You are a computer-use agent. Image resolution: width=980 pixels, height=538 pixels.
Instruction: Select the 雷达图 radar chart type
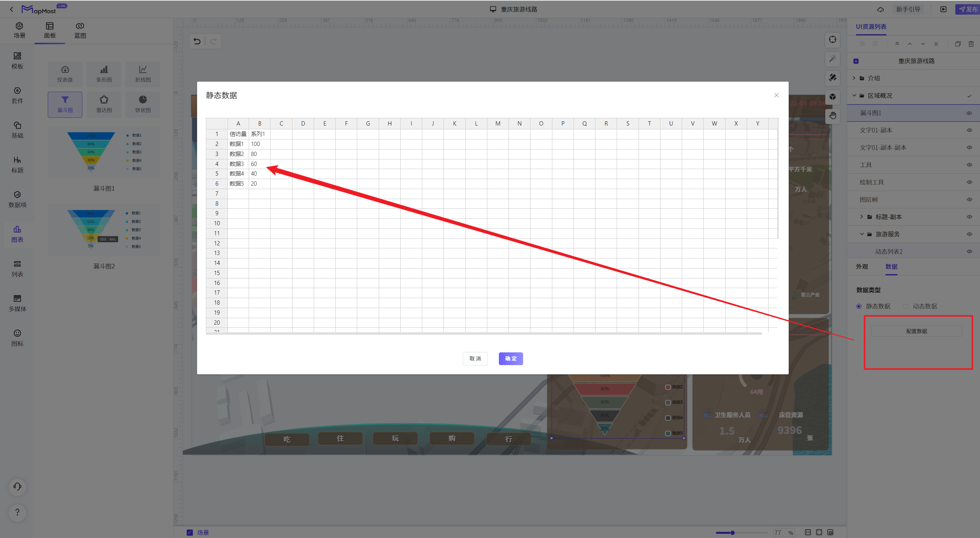coord(104,104)
